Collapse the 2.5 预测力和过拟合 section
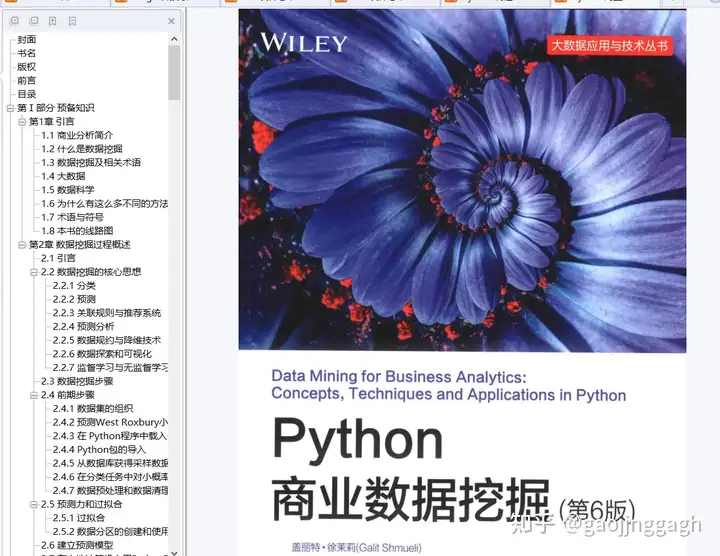This screenshot has width=720, height=556. (x=34, y=504)
